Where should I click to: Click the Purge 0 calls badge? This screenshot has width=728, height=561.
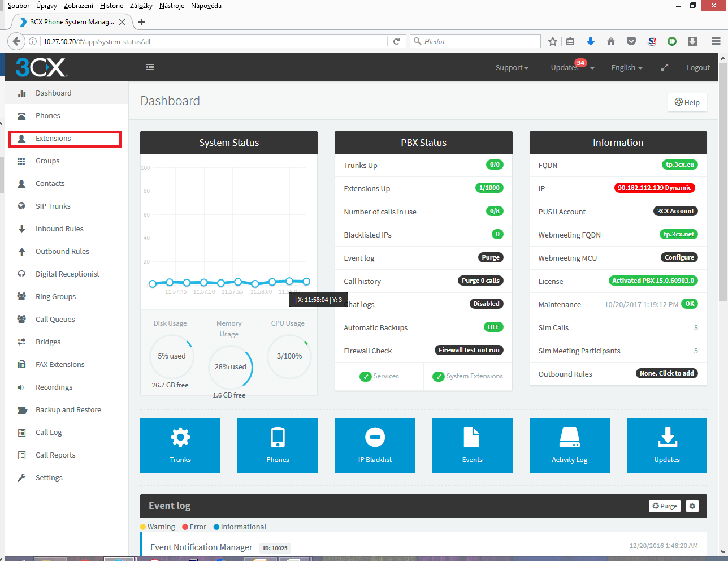point(480,280)
